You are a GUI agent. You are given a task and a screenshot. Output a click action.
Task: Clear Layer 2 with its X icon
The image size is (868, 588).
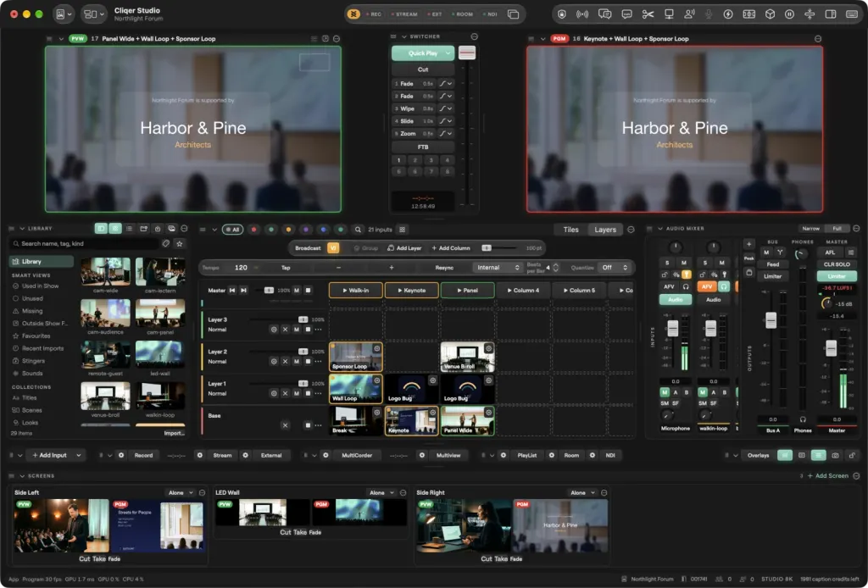click(285, 361)
